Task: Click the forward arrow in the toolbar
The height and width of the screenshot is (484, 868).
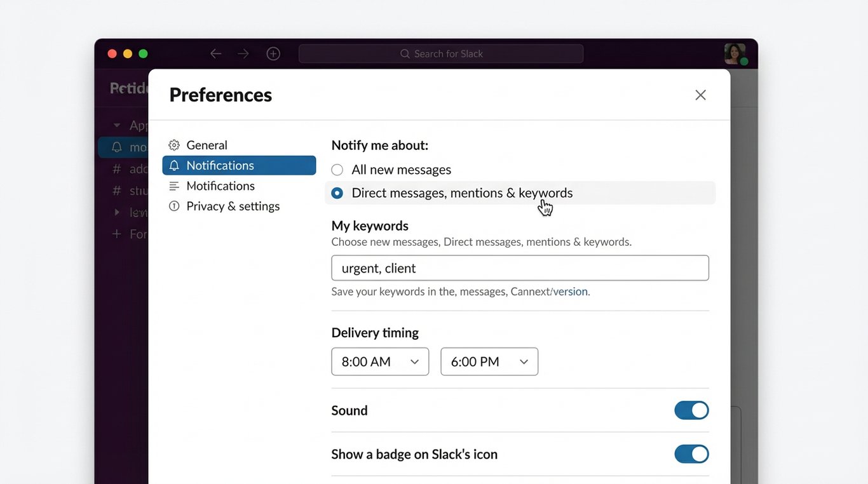Action: tap(243, 53)
